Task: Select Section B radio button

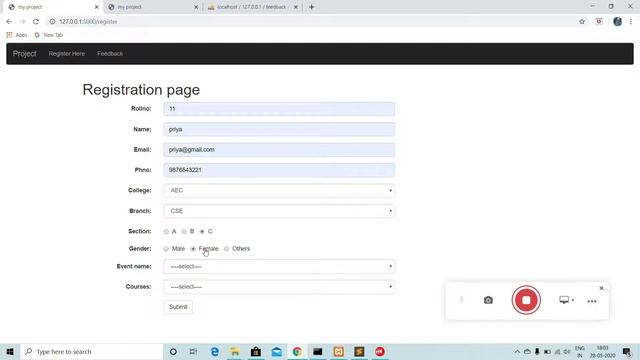Action: [184, 231]
